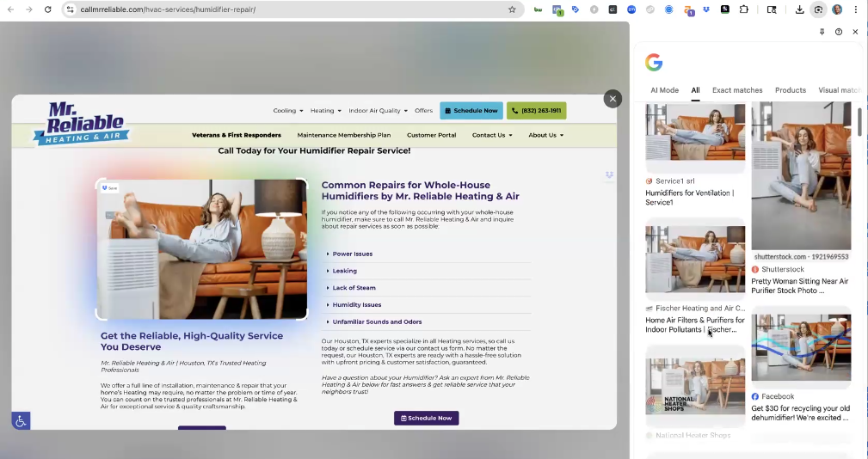
Task: Open the Shutterstock woman near purifier thumbnail
Action: pyautogui.click(x=801, y=176)
